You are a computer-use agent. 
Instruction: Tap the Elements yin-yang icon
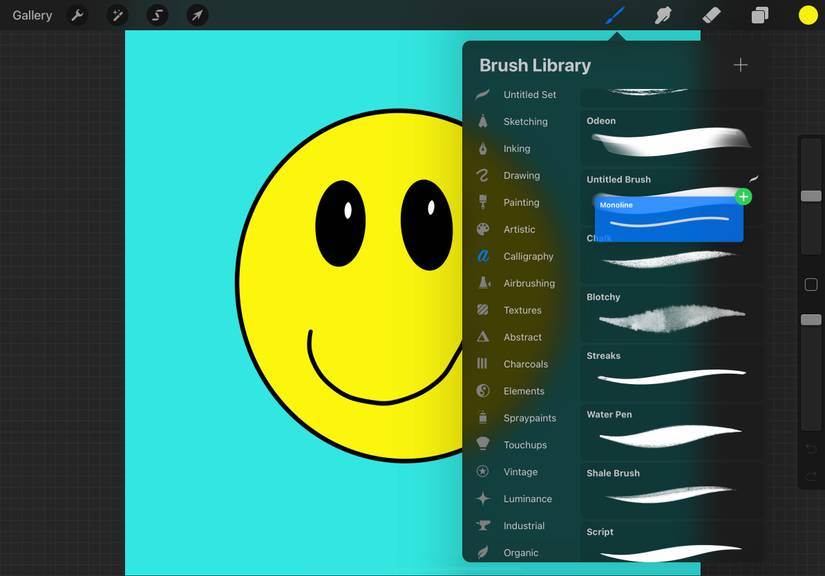click(482, 391)
